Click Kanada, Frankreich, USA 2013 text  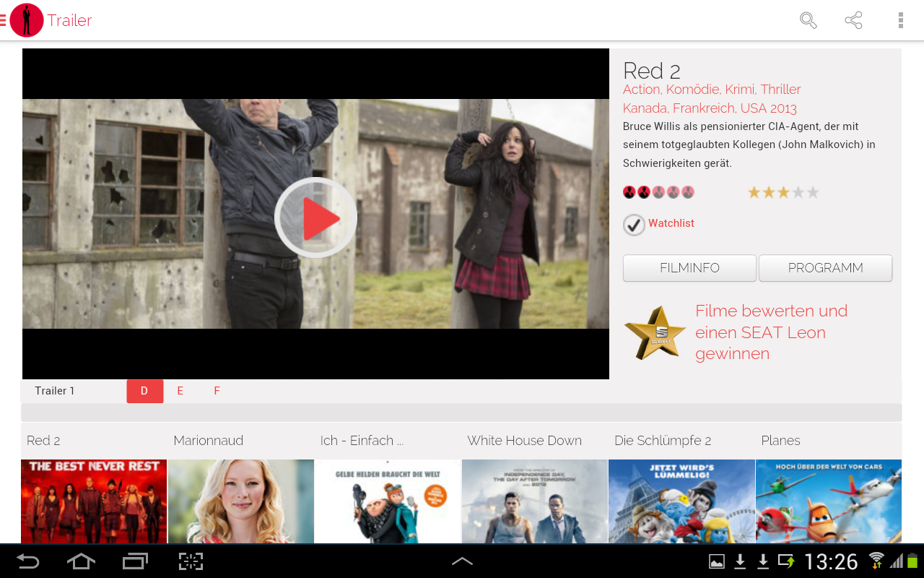point(710,108)
